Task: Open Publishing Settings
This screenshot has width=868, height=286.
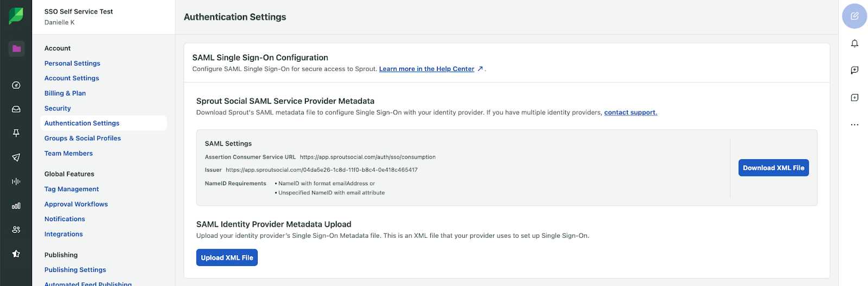Action: [x=75, y=270]
